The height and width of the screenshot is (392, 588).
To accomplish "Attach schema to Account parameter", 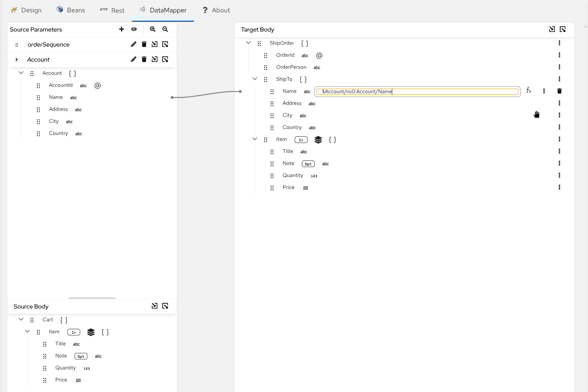I will [154, 59].
